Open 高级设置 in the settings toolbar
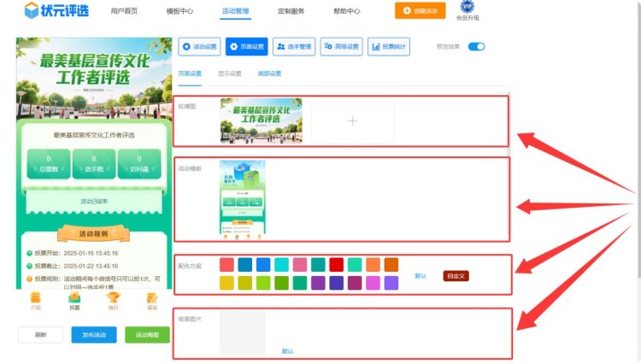 (x=341, y=47)
